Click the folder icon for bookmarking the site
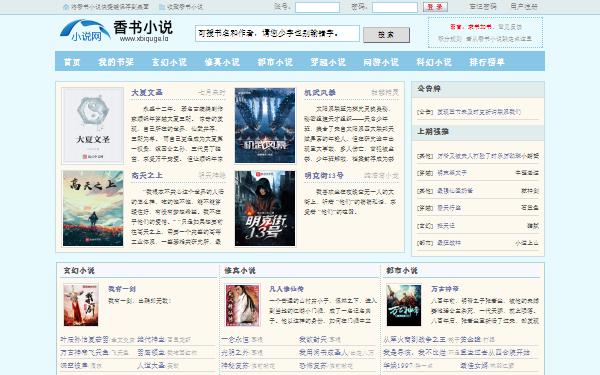Image resolution: width=600 pixels, height=375 pixels. click(162, 7)
